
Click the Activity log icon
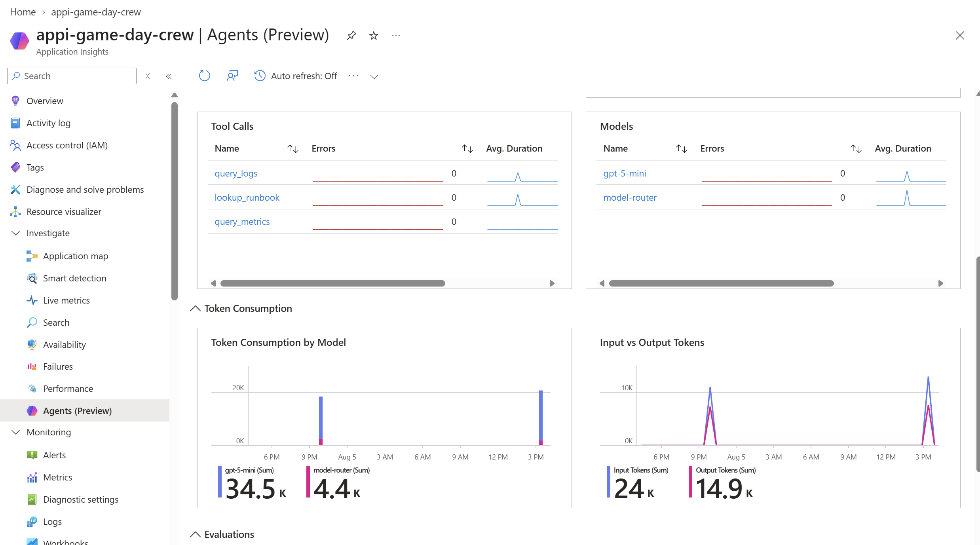click(x=15, y=123)
